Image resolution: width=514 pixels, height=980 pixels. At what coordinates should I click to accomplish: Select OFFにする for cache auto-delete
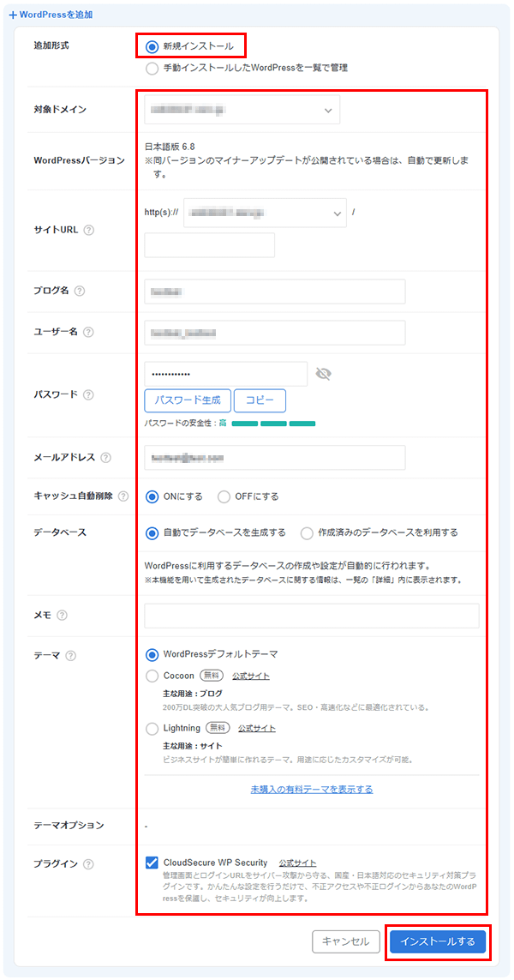[x=224, y=497]
